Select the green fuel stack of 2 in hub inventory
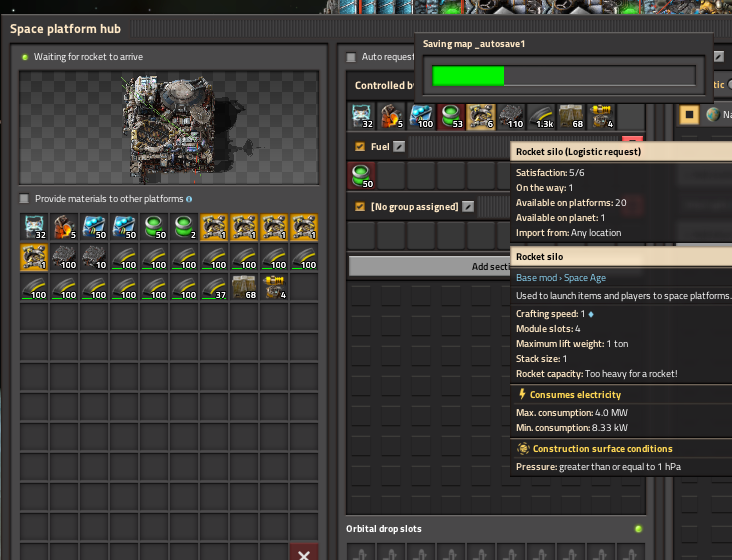732x560 pixels. coord(184,227)
